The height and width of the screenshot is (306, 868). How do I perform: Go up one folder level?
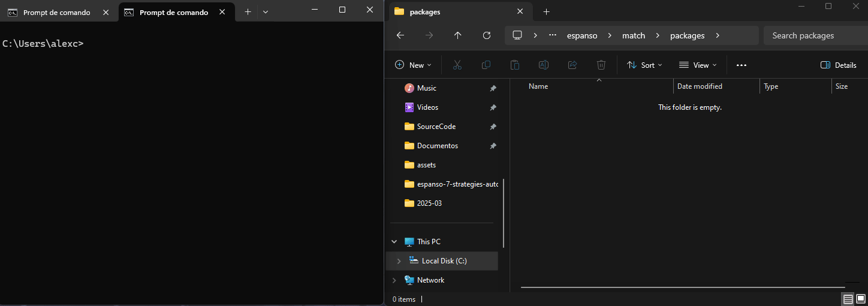[458, 35]
